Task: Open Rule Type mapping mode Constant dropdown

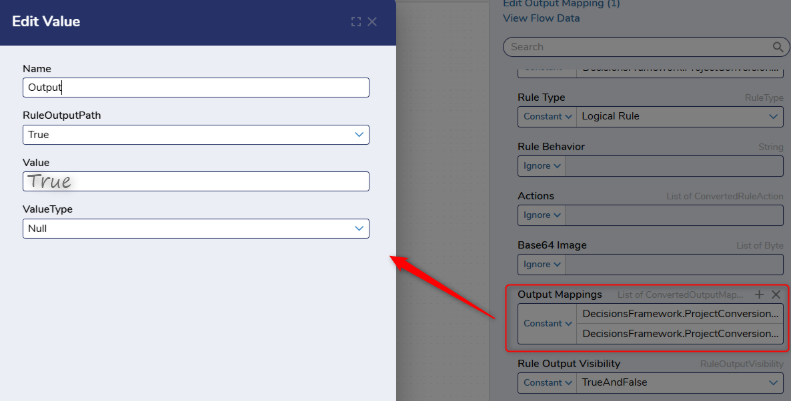Action: coord(547,117)
